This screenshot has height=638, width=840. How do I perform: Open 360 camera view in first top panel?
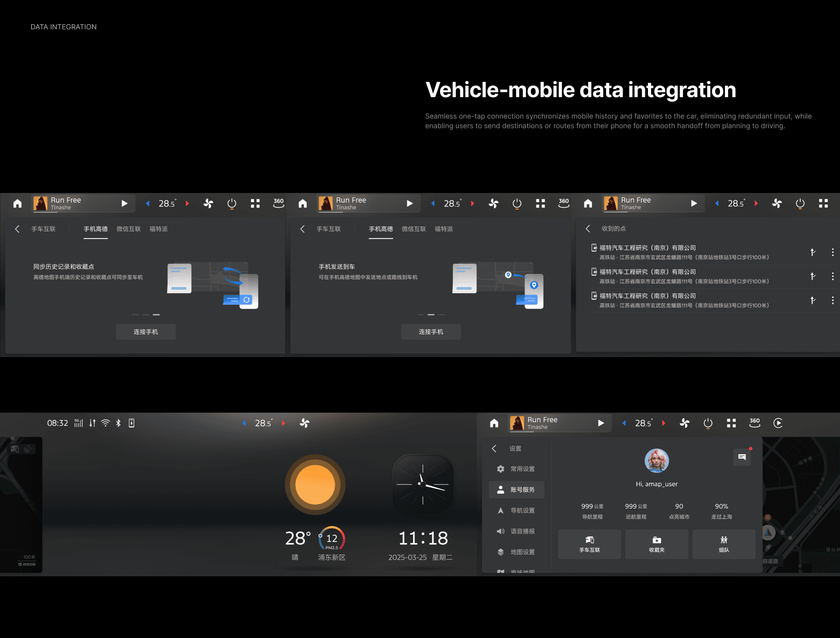click(278, 203)
